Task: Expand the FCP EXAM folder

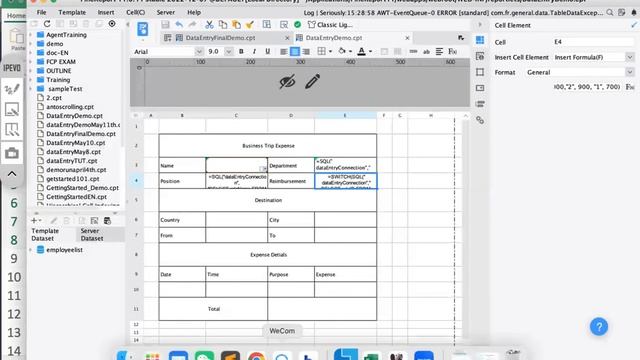Action: pos(31,62)
